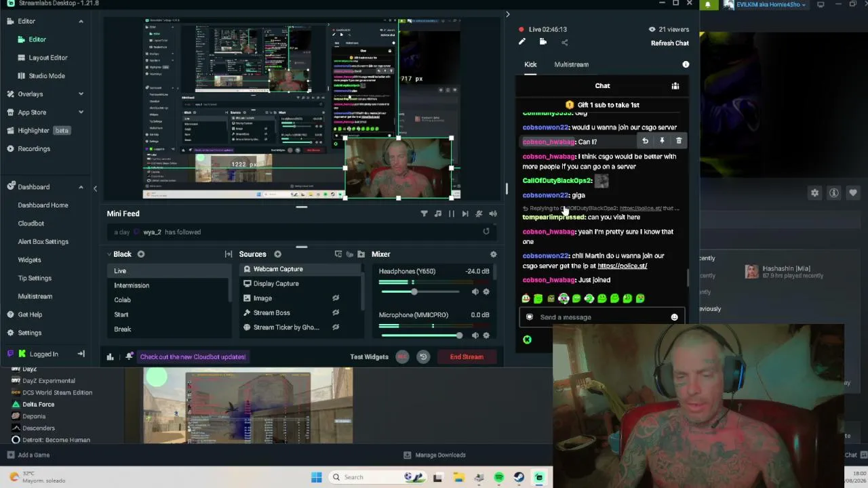Toggle visibility of Stream Ticker source

coord(335,327)
